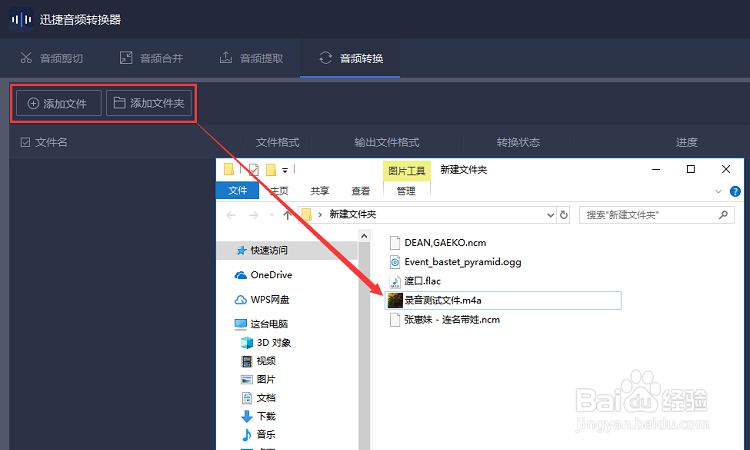The width and height of the screenshot is (750, 450).
Task: Open the 管理 ribbon tab
Action: coord(406,191)
